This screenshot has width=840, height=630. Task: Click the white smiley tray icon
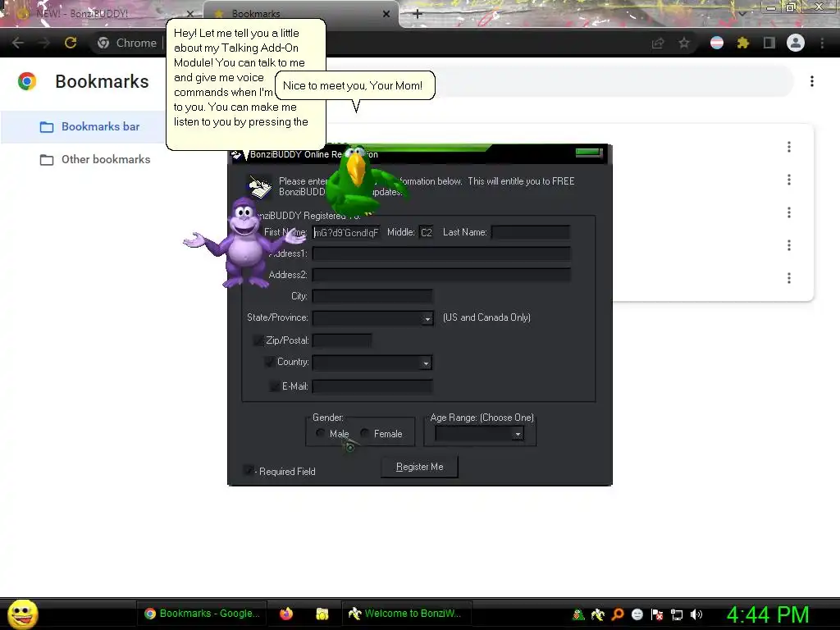[637, 614]
